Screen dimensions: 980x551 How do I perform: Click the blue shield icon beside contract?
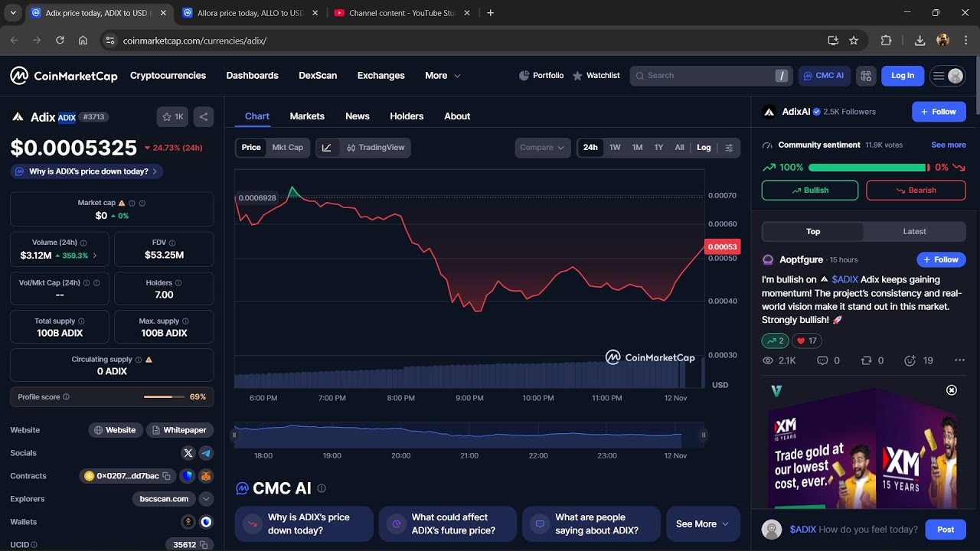point(188,476)
